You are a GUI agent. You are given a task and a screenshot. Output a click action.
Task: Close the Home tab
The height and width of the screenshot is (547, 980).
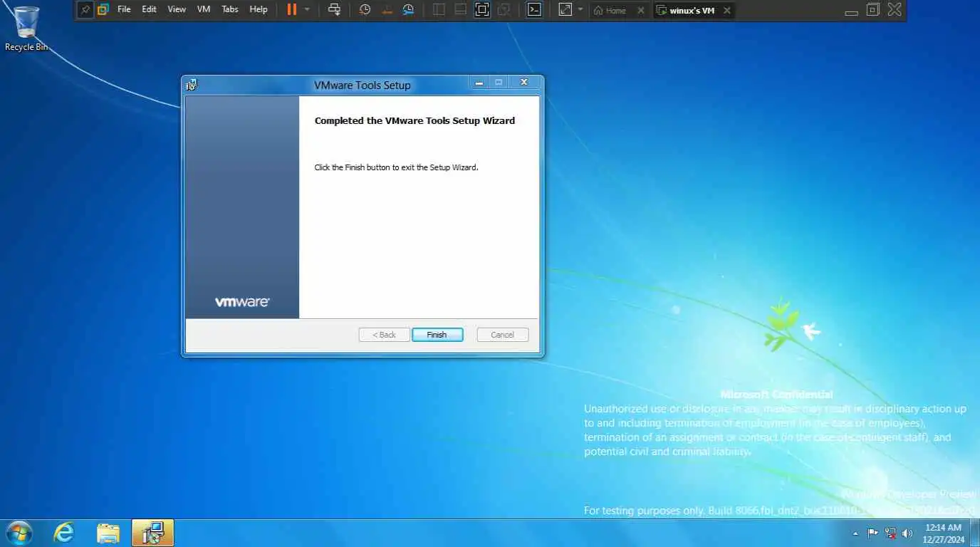pos(641,11)
